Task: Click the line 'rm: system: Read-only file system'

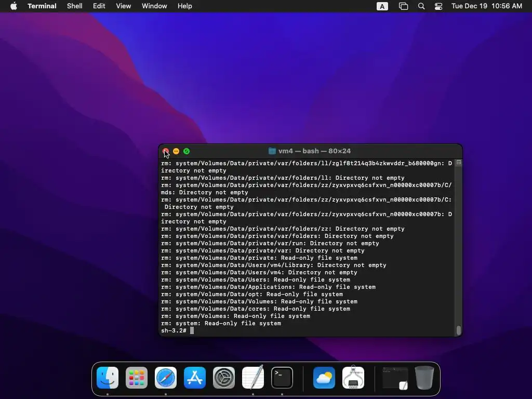Action: point(221,323)
